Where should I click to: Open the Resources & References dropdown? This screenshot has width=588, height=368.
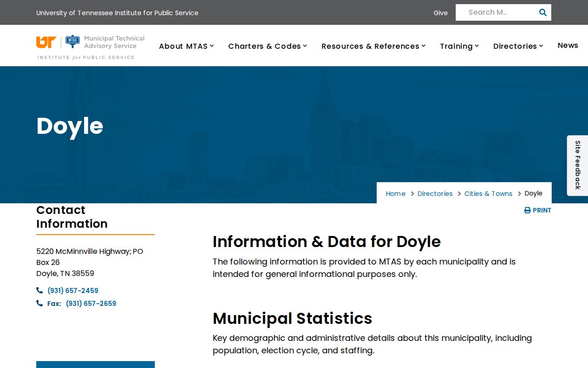pyautogui.click(x=373, y=46)
